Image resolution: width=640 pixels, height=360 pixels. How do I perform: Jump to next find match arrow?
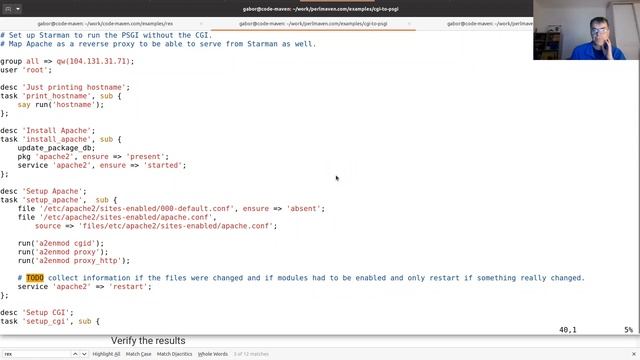tap(84, 354)
